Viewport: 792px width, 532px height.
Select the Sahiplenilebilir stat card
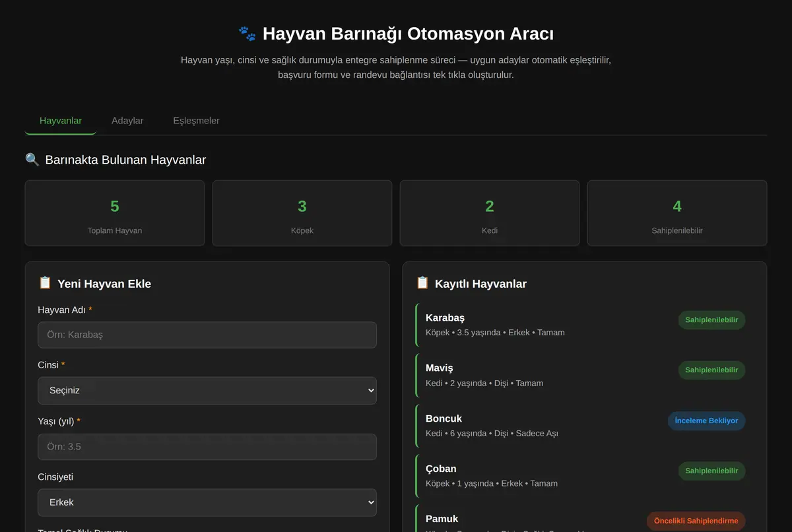coord(677,213)
